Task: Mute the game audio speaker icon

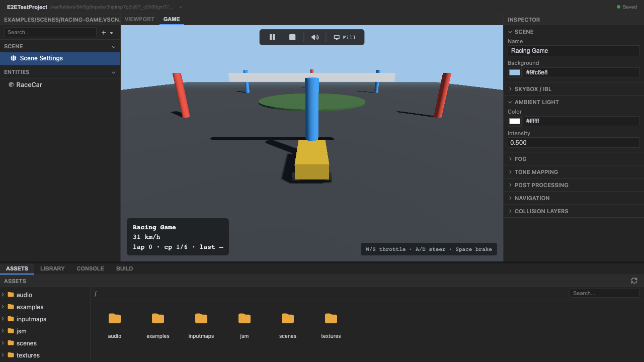Action: (x=315, y=37)
